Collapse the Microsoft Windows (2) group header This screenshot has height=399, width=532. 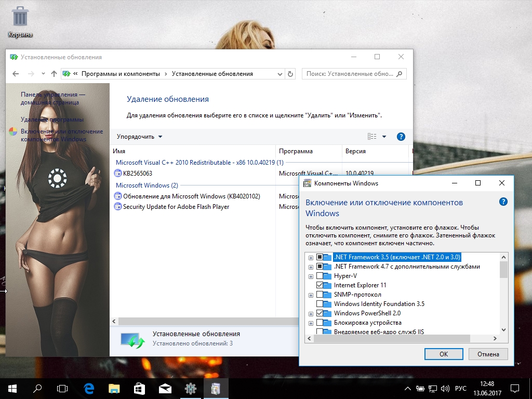coord(147,185)
